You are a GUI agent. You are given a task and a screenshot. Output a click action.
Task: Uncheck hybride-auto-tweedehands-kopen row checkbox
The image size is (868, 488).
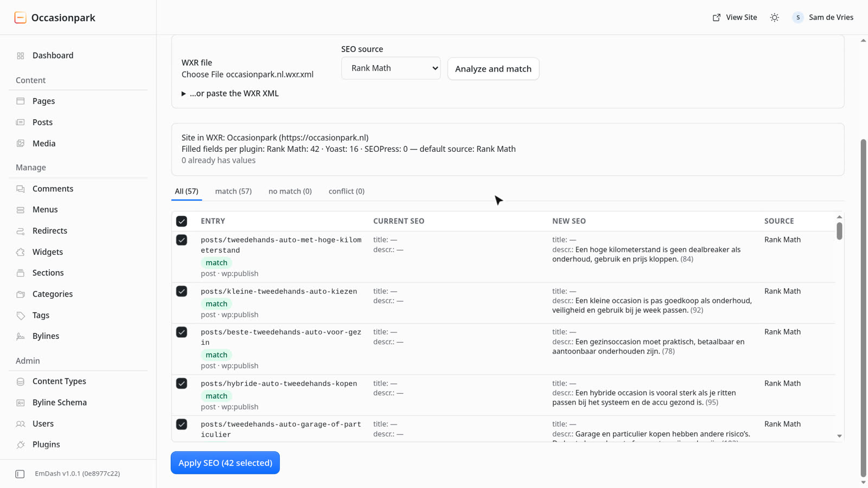pos(182,383)
